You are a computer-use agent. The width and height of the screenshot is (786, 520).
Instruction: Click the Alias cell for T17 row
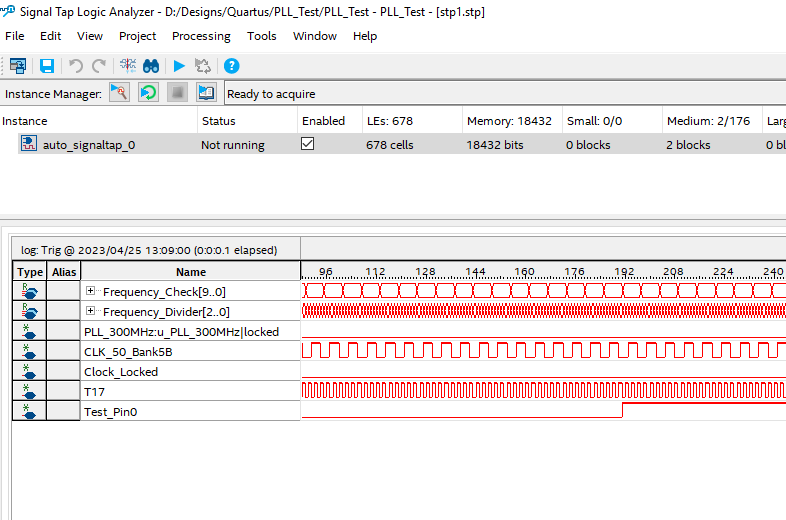pyautogui.click(x=64, y=391)
